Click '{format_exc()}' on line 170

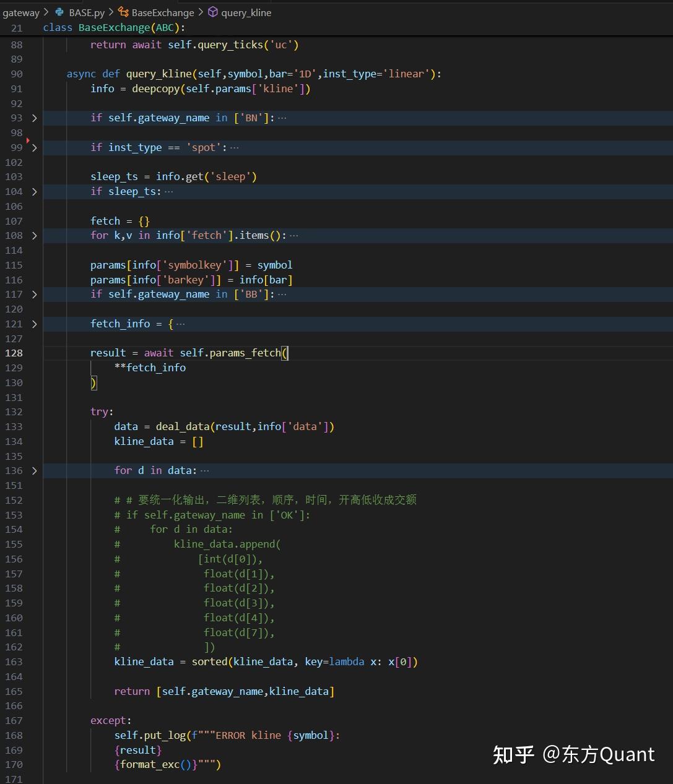pyautogui.click(x=156, y=765)
